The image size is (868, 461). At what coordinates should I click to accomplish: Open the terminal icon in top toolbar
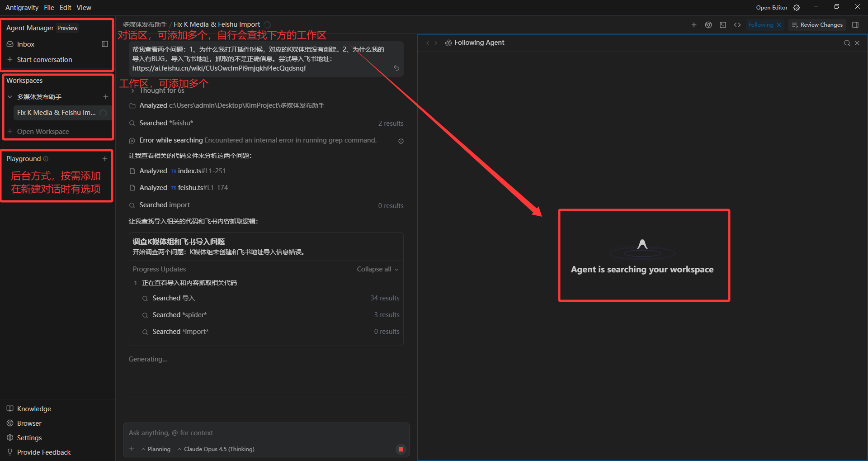(x=723, y=25)
